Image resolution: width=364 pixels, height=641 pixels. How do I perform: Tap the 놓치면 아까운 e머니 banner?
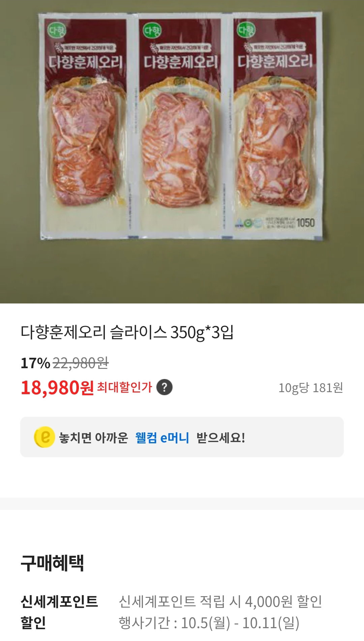[182, 437]
